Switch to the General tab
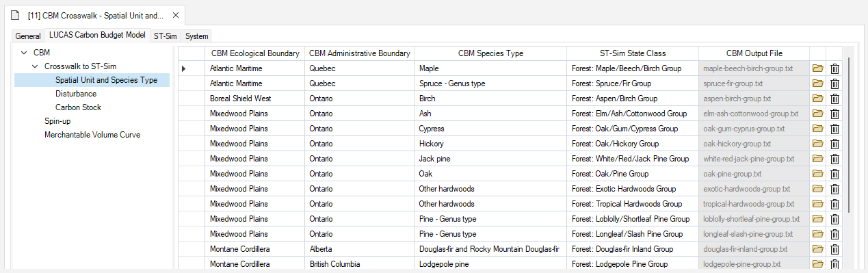This screenshot has height=273, width=868. (x=28, y=36)
